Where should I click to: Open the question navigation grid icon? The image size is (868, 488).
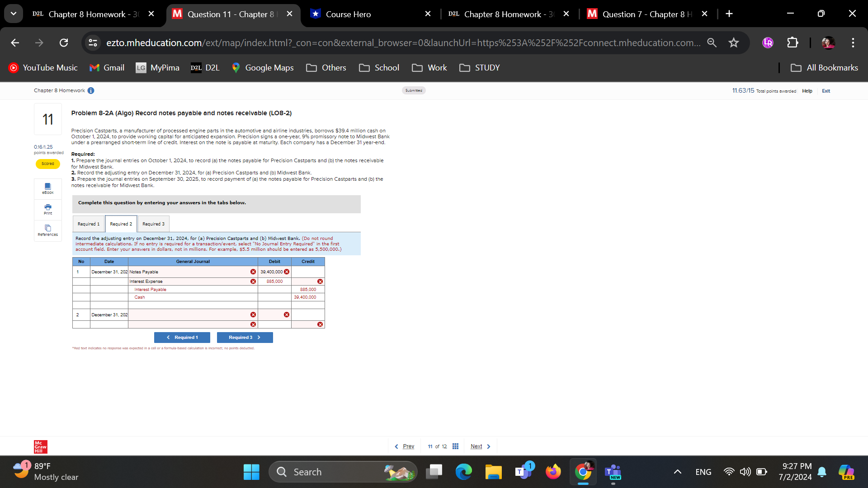click(x=455, y=446)
